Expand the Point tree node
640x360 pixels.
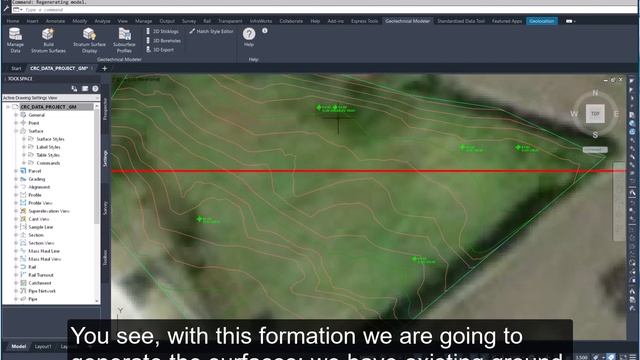point(16,123)
